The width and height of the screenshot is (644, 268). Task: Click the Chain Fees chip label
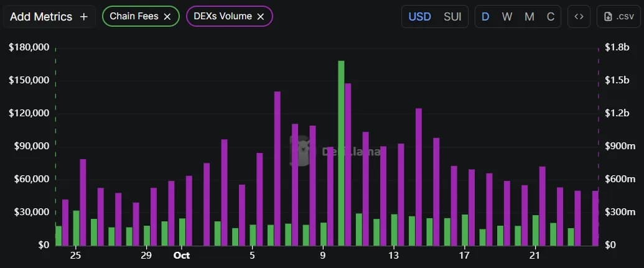[x=134, y=17]
